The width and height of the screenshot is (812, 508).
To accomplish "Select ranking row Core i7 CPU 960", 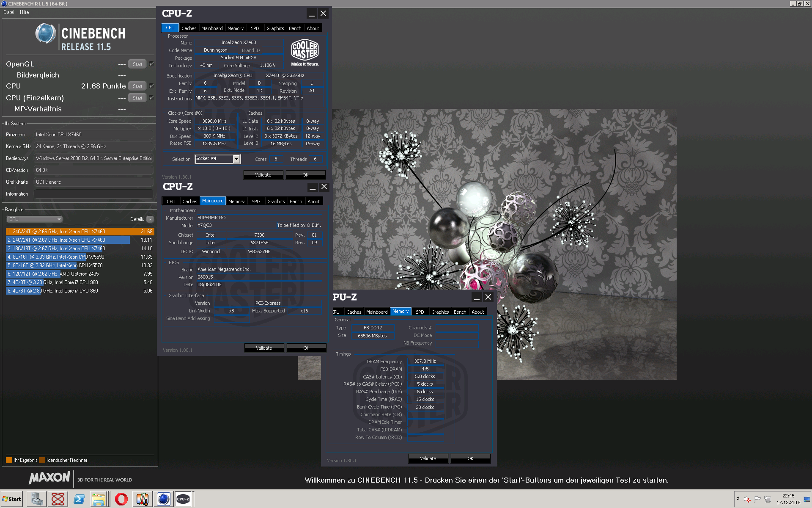I will coord(80,282).
